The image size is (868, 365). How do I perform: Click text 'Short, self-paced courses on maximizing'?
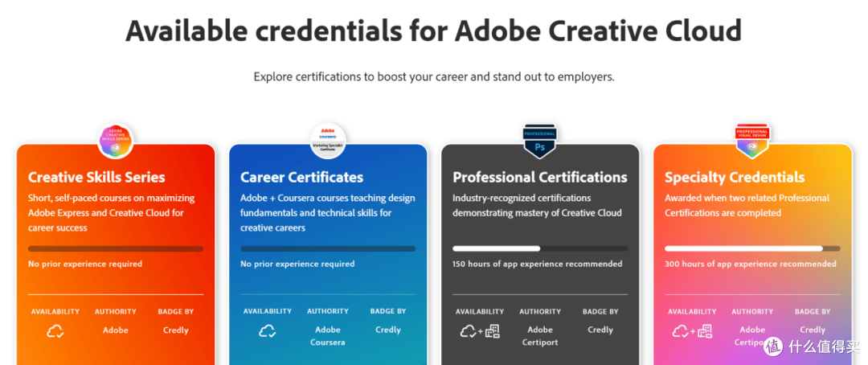click(111, 198)
